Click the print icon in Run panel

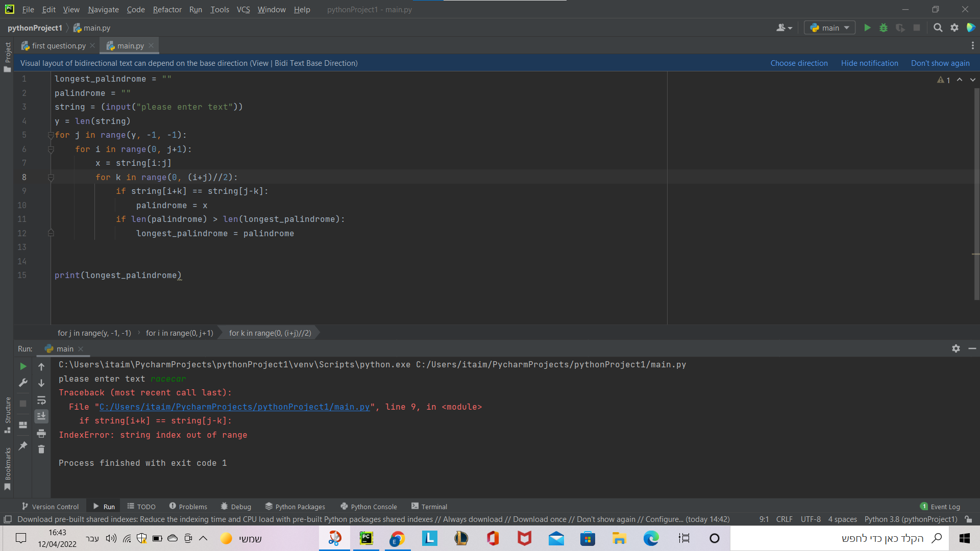41,433
